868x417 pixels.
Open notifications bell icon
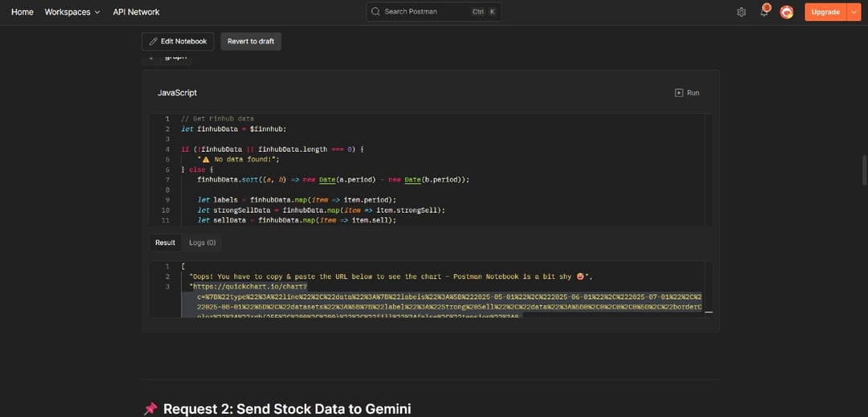[764, 11]
